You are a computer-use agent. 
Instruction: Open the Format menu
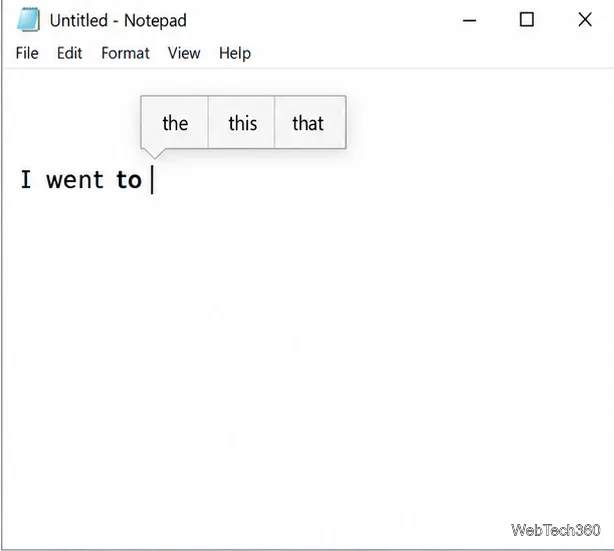click(125, 53)
